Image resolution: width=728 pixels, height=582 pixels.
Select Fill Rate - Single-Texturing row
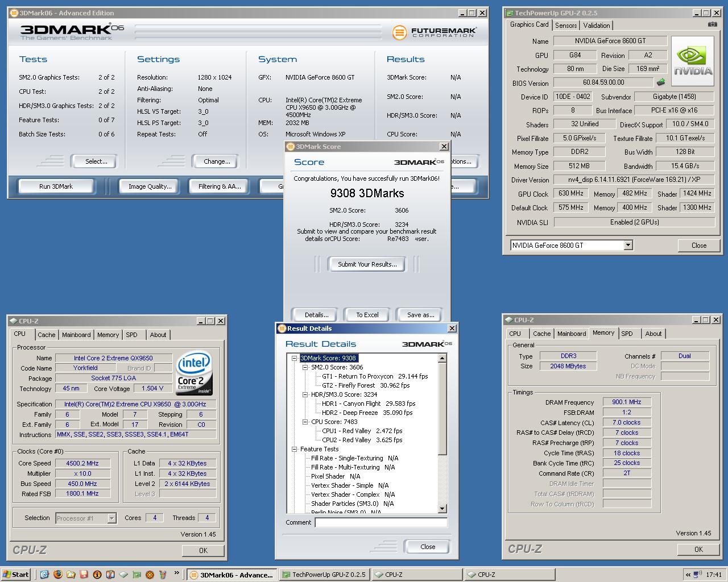[x=354, y=458]
